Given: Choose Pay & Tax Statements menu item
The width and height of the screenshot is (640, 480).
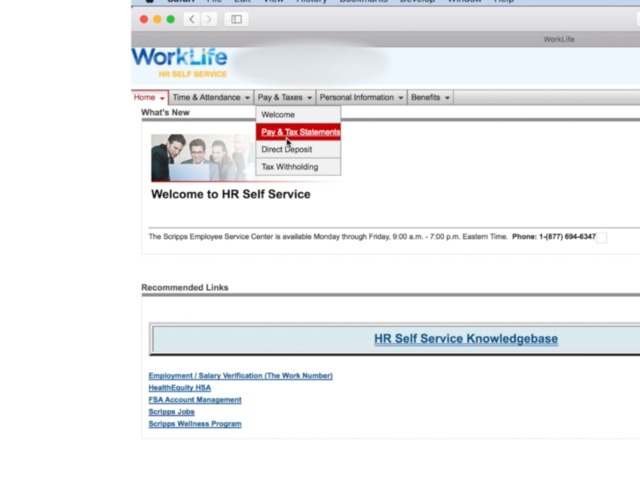Looking at the screenshot, I should 300,132.
